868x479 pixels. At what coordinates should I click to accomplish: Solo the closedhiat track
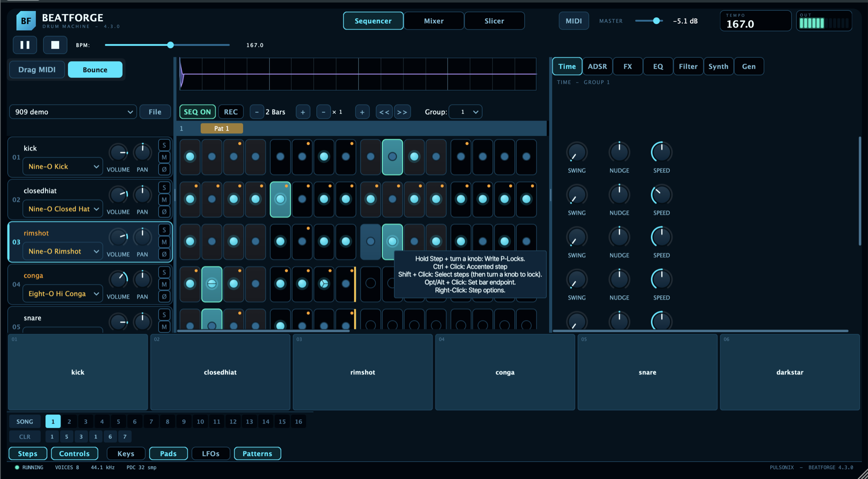click(x=164, y=188)
